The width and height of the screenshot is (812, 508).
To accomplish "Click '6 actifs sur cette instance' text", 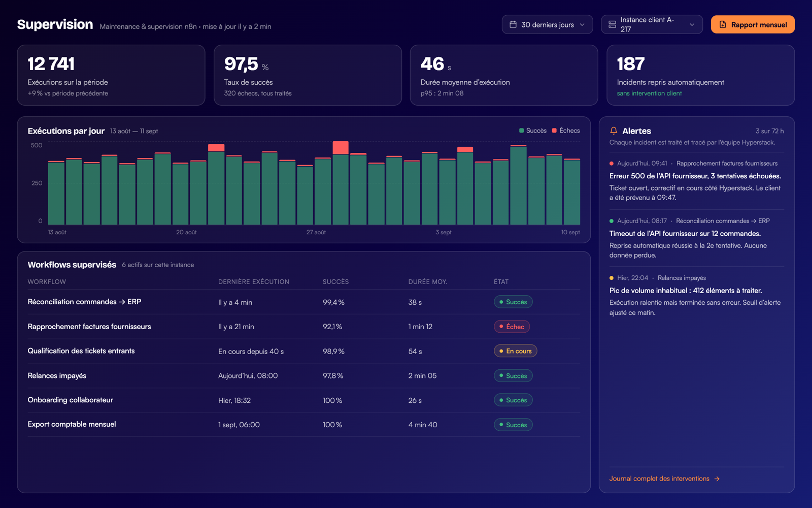I will [158, 265].
